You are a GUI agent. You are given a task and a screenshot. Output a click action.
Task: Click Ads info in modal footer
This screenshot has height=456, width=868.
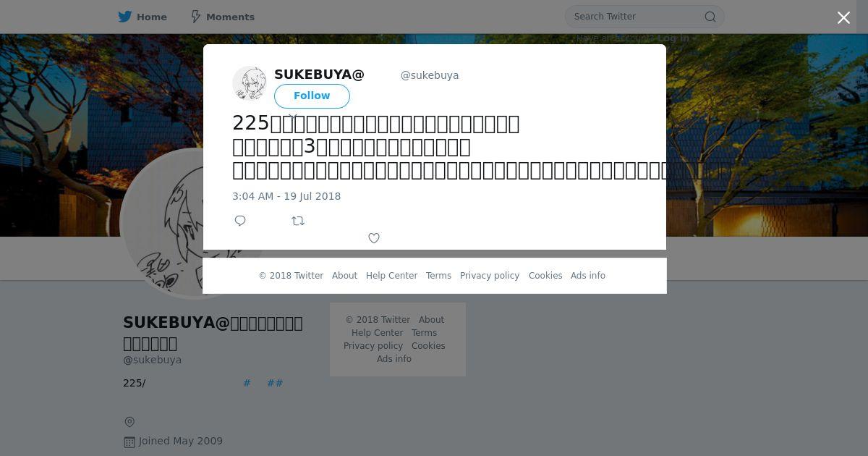pyautogui.click(x=588, y=276)
